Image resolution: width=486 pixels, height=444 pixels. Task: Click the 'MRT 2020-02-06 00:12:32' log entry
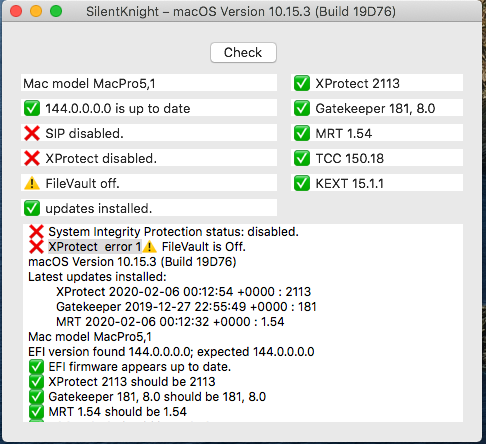tap(170, 322)
